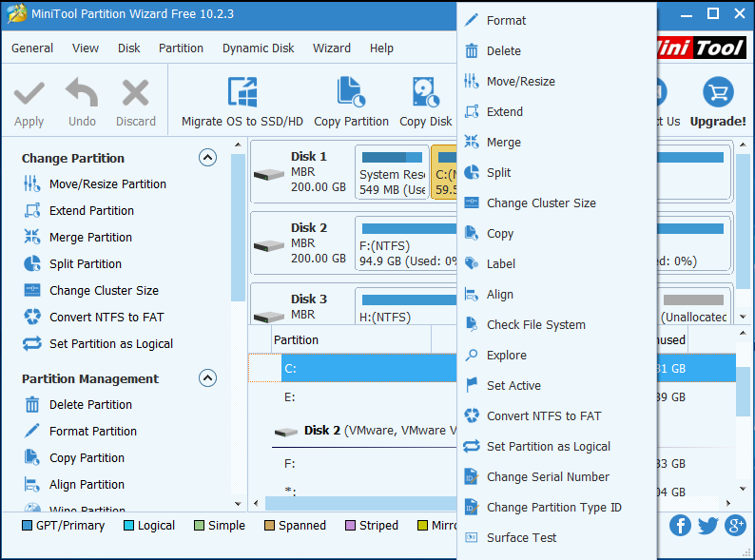Select the H:(NTFS) partition block

pos(406,306)
